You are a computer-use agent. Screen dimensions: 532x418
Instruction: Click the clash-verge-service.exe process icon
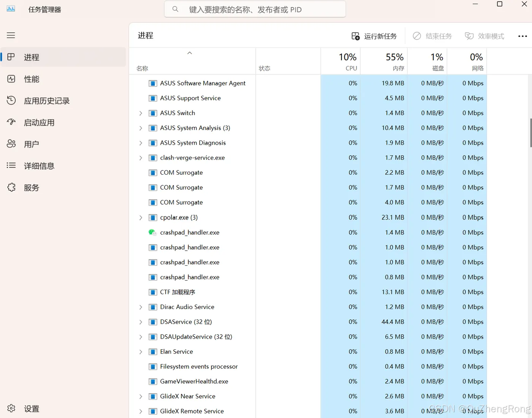pos(153,158)
